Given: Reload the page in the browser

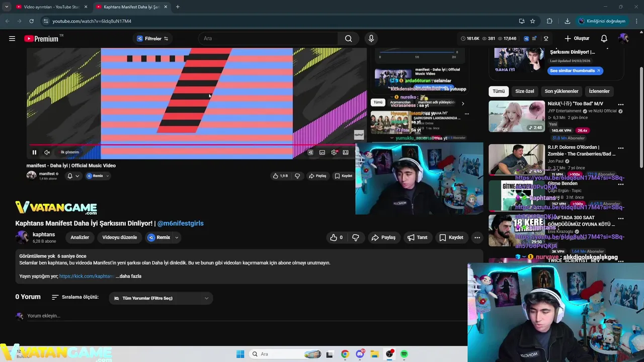Looking at the screenshot, I should tap(31, 21).
